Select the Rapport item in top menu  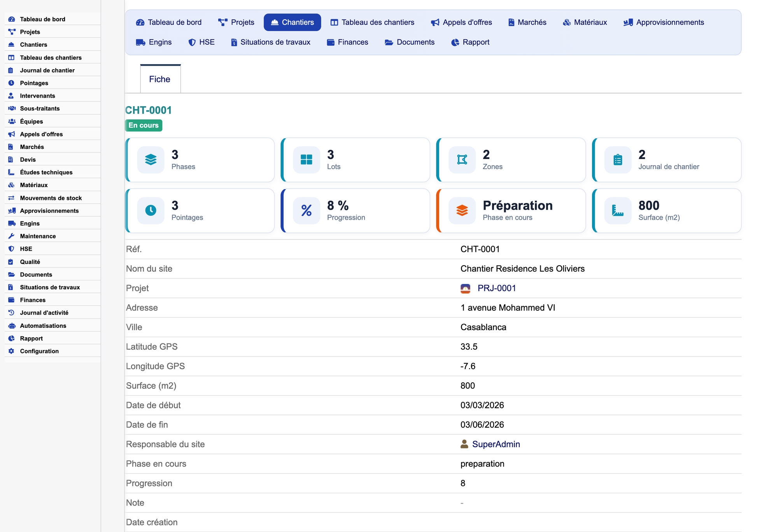click(470, 42)
